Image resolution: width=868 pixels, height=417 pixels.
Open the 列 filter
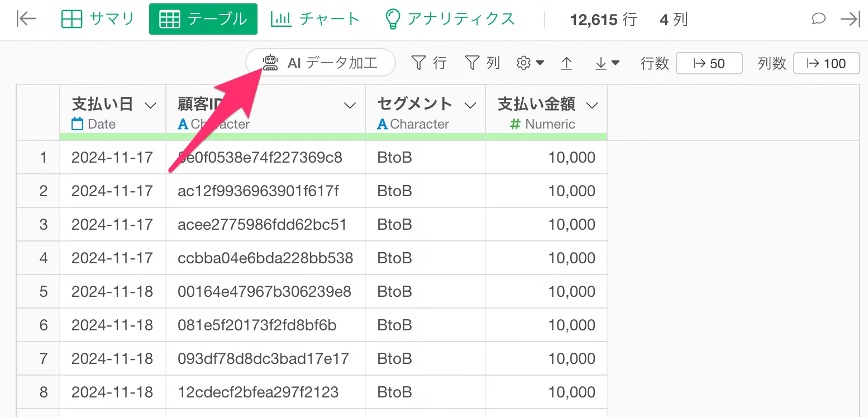pos(483,63)
